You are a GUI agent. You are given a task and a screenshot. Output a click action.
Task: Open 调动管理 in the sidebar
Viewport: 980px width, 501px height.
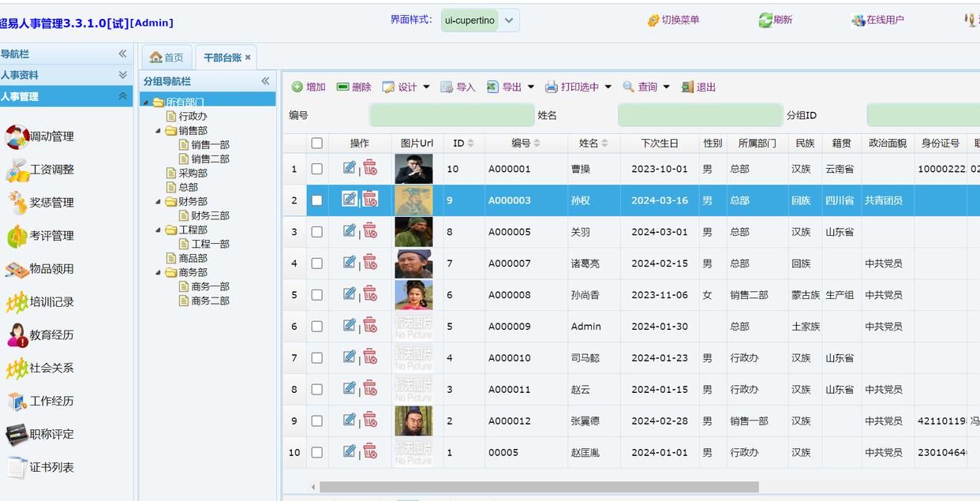[x=51, y=136]
